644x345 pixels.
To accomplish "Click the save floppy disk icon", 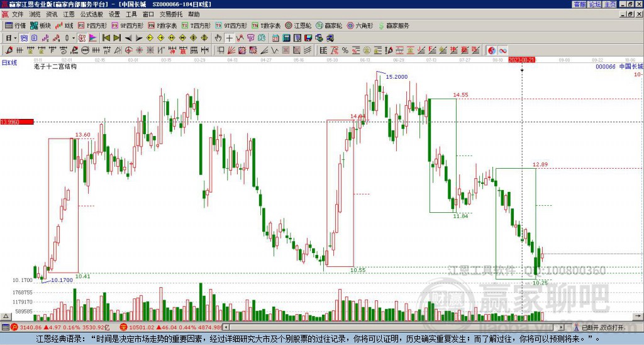I will tap(308, 38).
